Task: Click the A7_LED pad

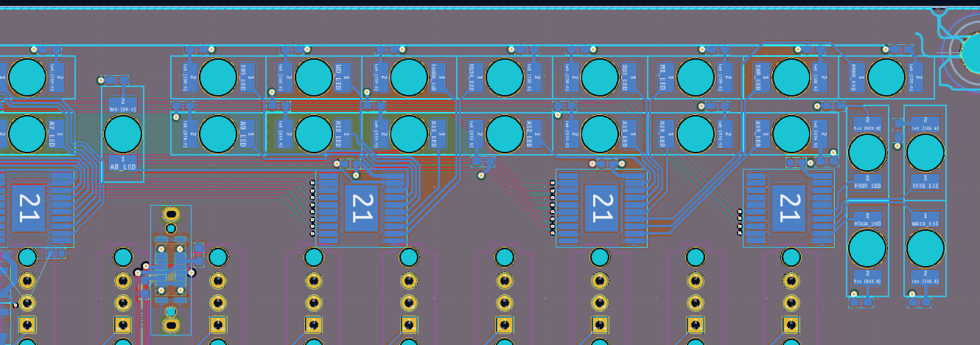Action: pyautogui.click(x=56, y=133)
